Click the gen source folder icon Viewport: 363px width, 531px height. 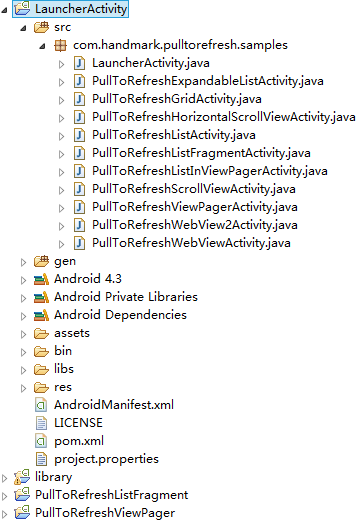[41, 261]
